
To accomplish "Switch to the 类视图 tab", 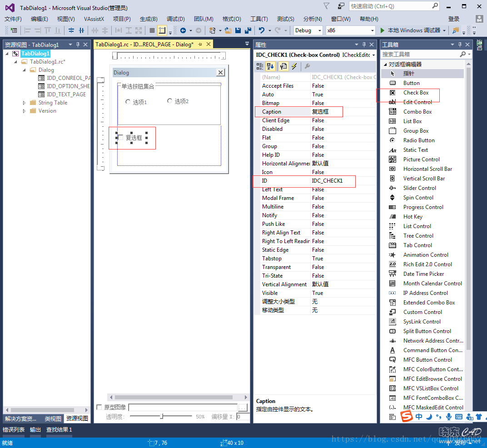I will point(53,418).
